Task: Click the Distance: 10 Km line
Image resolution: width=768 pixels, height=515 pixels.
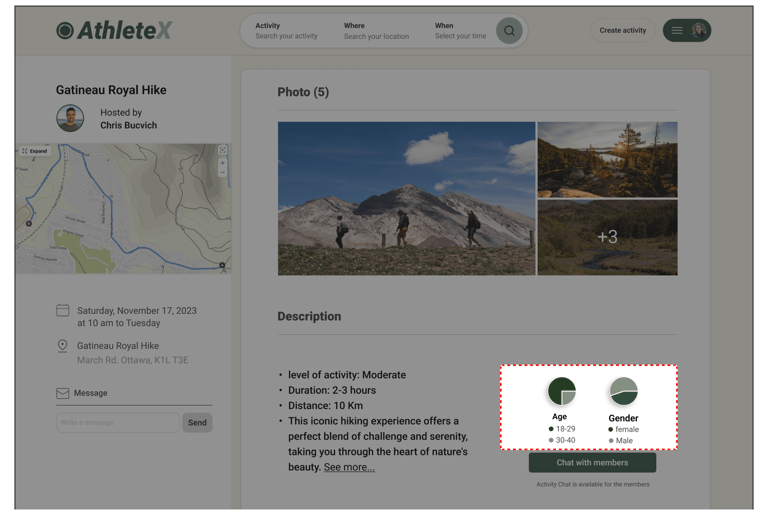Action: (325, 406)
